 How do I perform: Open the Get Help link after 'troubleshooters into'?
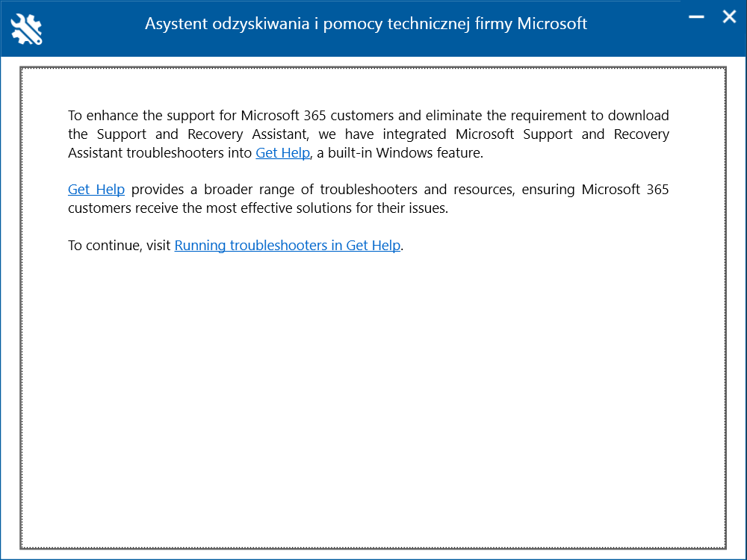tap(282, 153)
